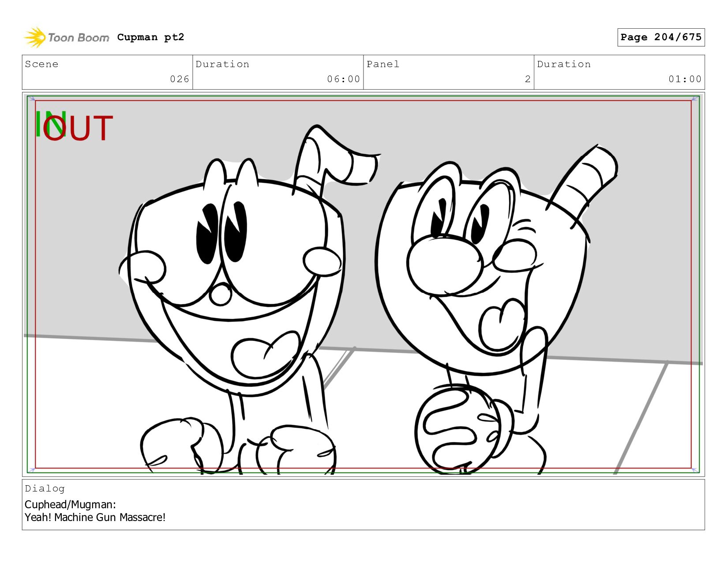
Task: Click the 'Panel' header label
Action: 383,64
